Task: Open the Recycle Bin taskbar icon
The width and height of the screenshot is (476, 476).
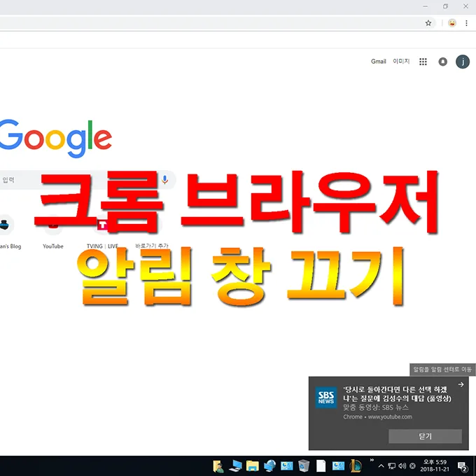Action: (304, 466)
